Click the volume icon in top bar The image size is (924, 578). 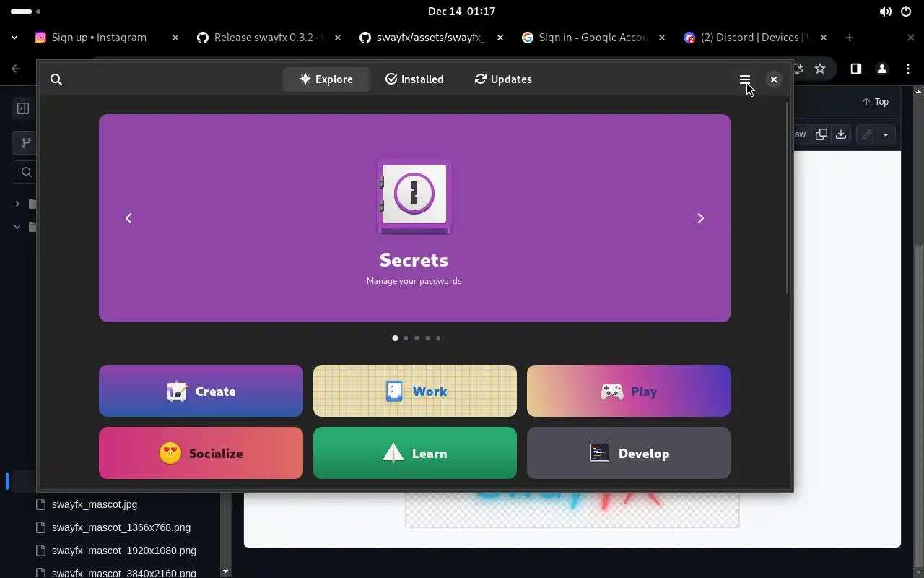pyautogui.click(x=885, y=12)
